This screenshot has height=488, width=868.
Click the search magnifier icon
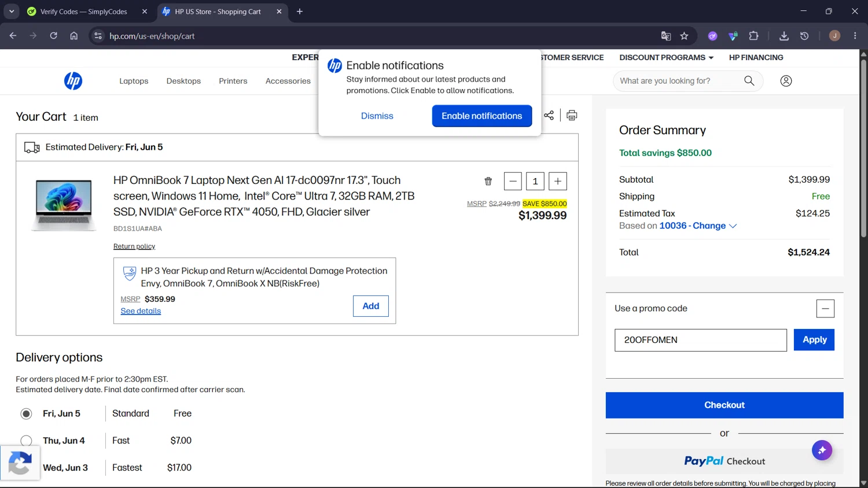click(x=749, y=81)
